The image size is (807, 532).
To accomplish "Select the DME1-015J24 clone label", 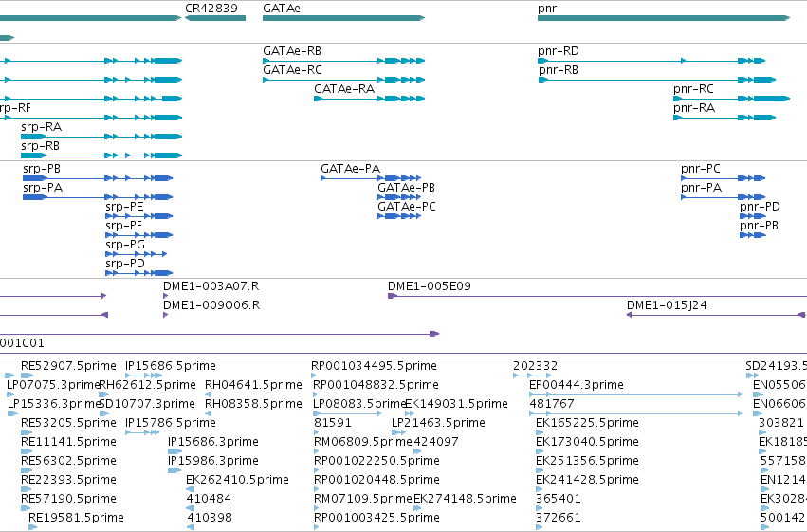I will (667, 305).
